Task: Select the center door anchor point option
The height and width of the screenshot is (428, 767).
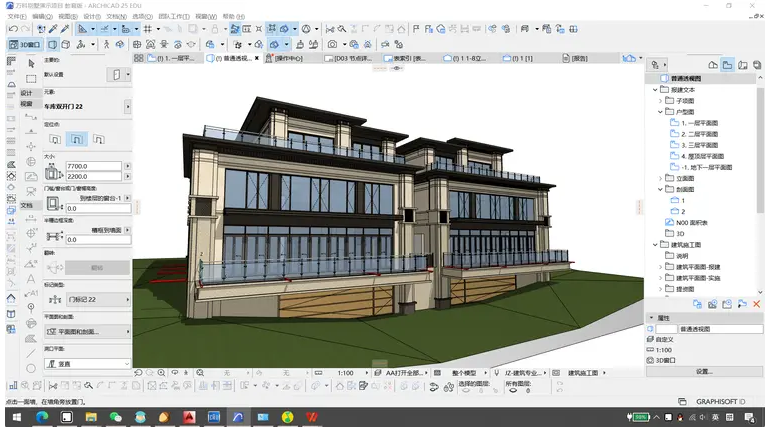Action: click(x=77, y=139)
